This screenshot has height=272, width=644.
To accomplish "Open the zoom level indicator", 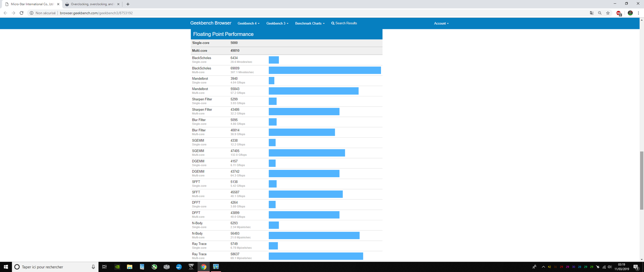I will coord(600,13).
